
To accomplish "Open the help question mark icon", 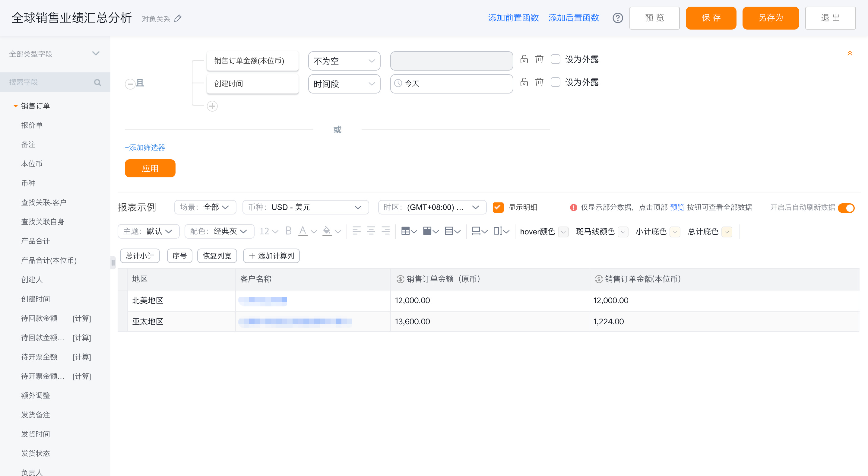I will pyautogui.click(x=617, y=18).
